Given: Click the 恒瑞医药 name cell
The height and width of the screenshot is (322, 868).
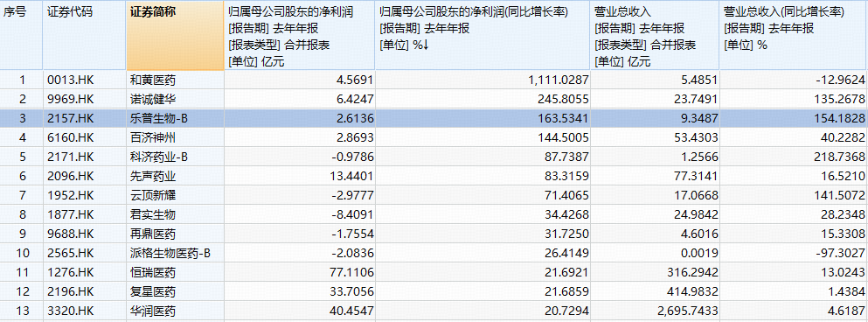Looking at the screenshot, I should pos(152,273).
